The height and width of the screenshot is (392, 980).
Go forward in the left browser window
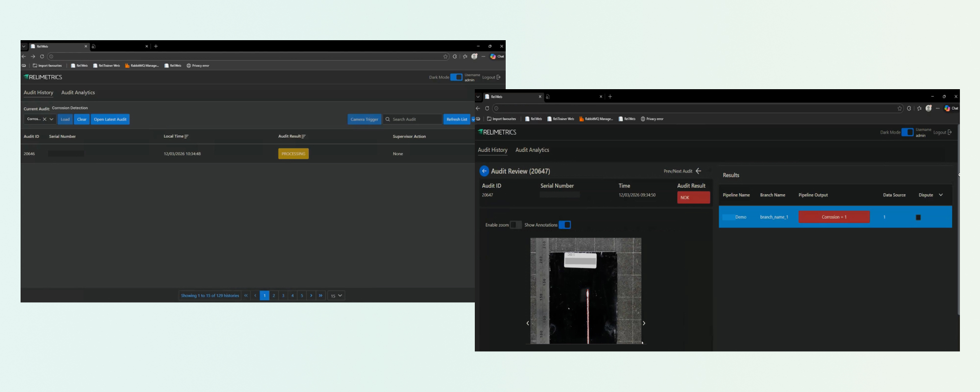click(33, 56)
